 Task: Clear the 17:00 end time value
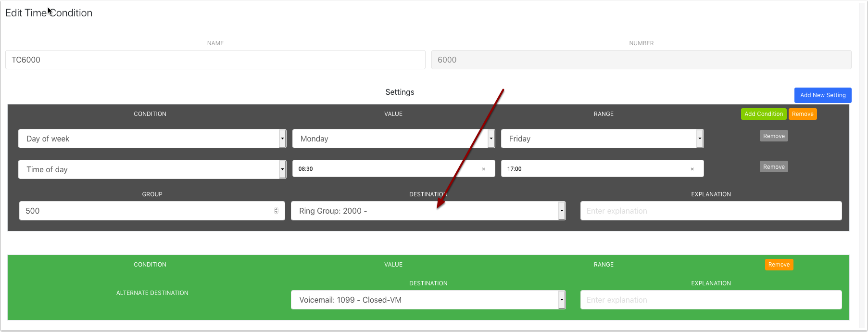[x=692, y=169]
